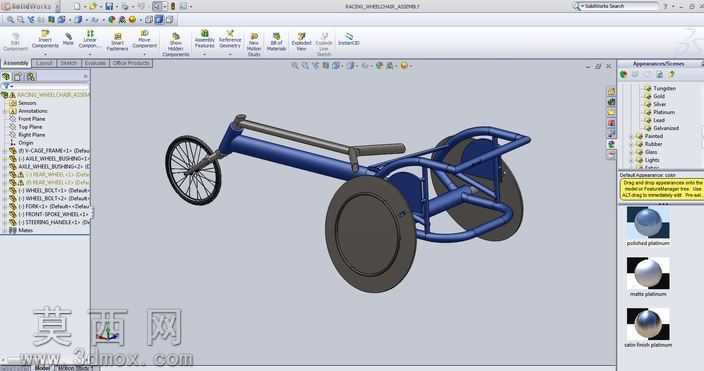
Task: Start a New Motion Study
Action: pyautogui.click(x=254, y=45)
